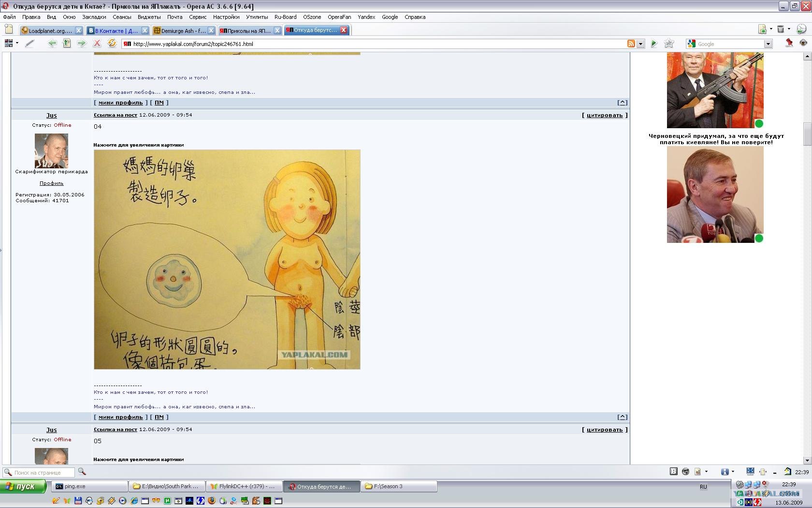
Task: Open the Настройки menu
Action: (x=226, y=17)
